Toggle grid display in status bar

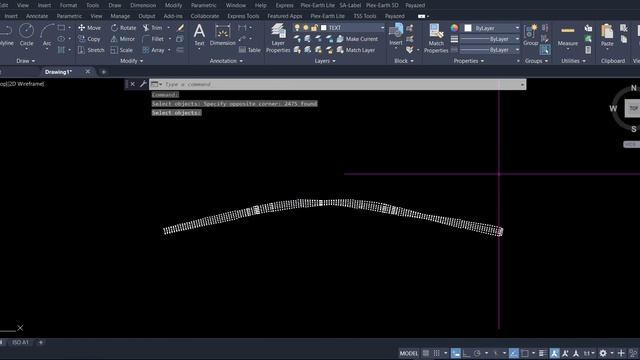(x=426, y=353)
